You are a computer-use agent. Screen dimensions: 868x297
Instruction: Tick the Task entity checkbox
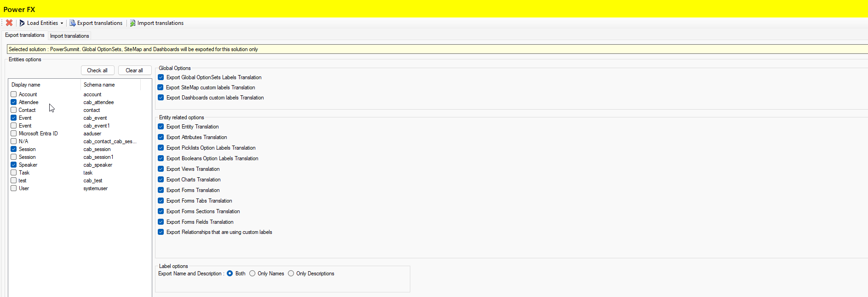(14, 173)
